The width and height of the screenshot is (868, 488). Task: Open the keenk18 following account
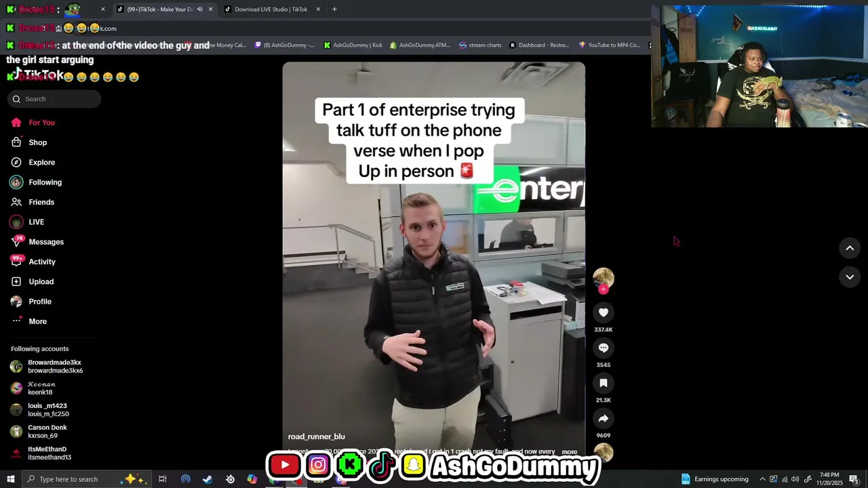pos(41,388)
